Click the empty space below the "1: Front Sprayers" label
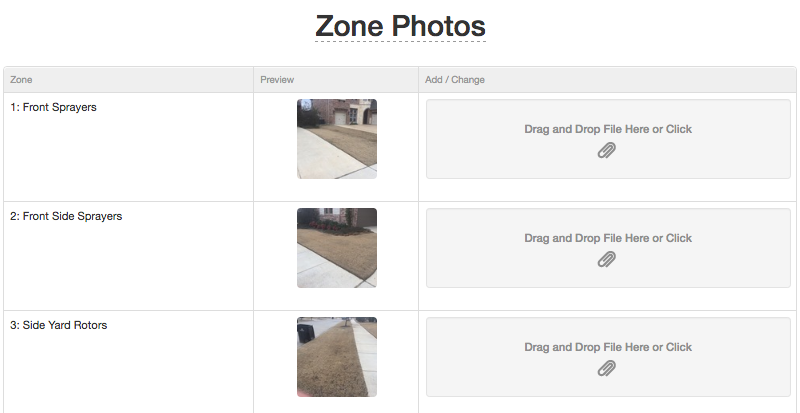This screenshot has width=800, height=413. [x=128, y=158]
